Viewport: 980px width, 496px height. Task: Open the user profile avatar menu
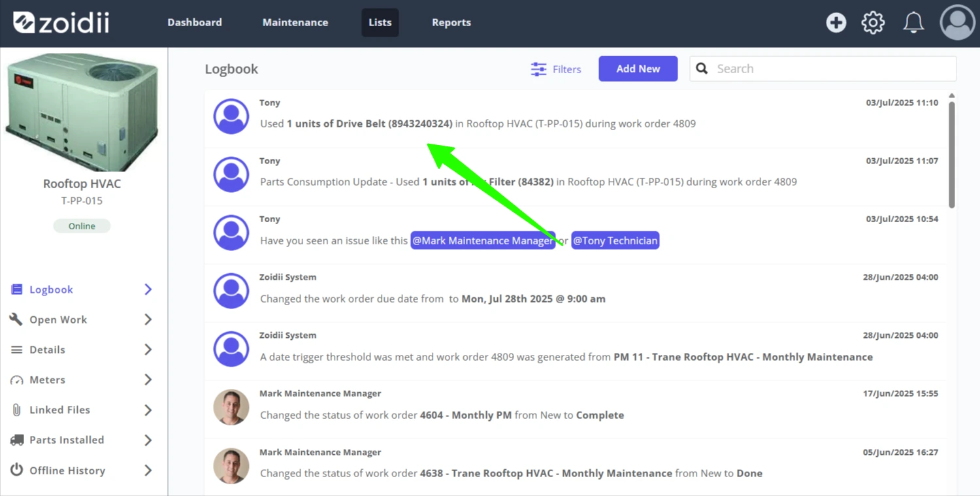(958, 22)
